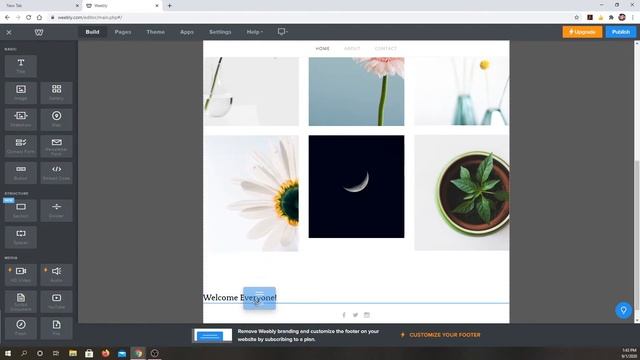Open Firefox from taskbar

[x=105, y=353]
